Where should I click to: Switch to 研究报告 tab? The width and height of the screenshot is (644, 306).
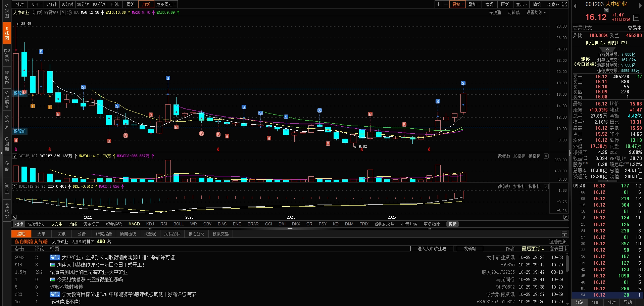[x=104, y=234]
